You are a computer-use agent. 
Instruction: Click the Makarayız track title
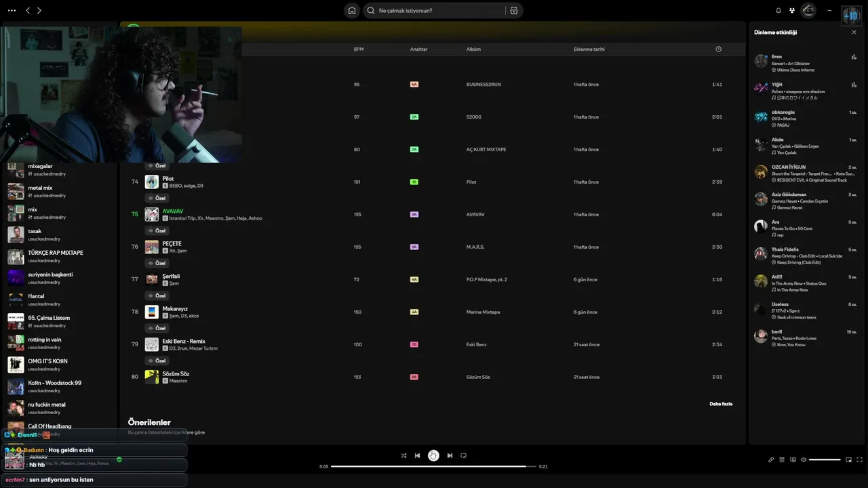(176, 308)
